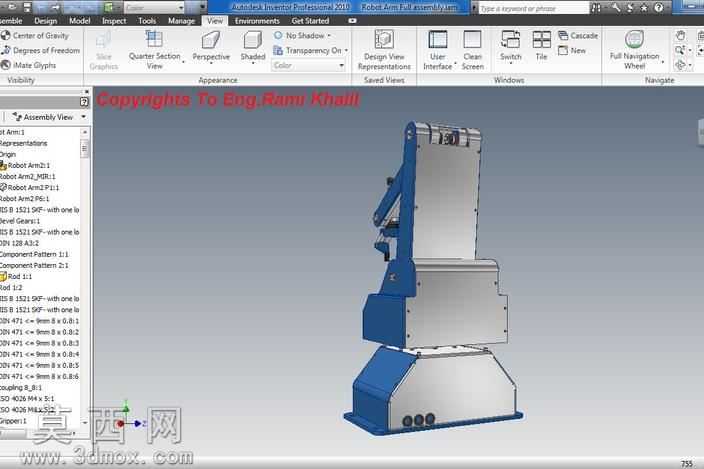This screenshot has width=704, height=469.
Task: Click the User Interface icon
Action: [438, 39]
